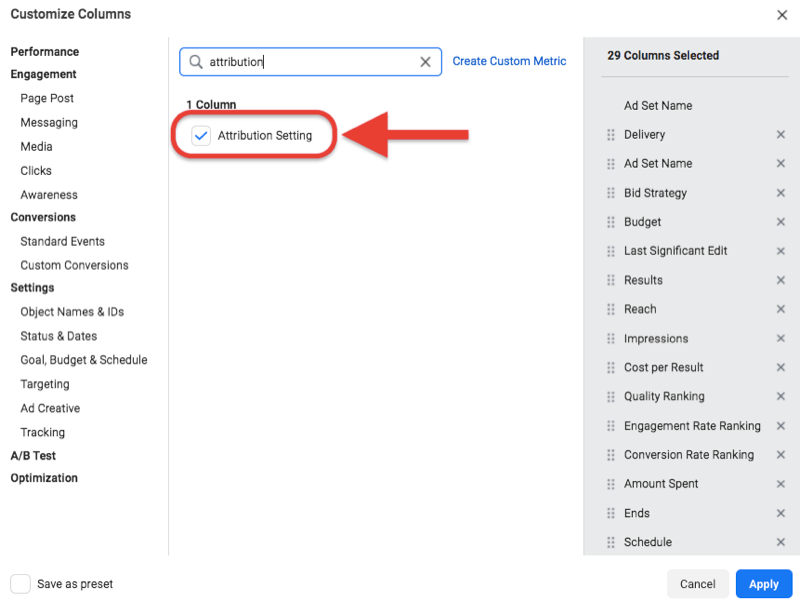Open the A/B Test category

[x=33, y=456]
